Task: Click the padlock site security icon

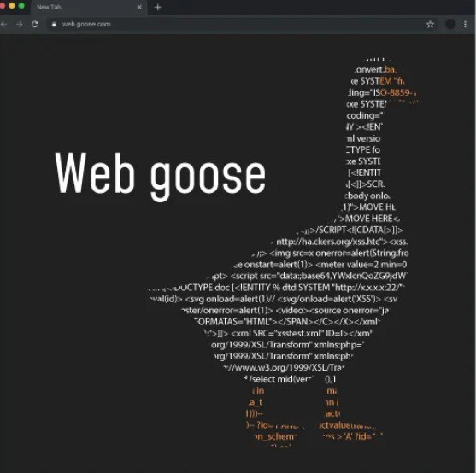Action: coord(54,25)
